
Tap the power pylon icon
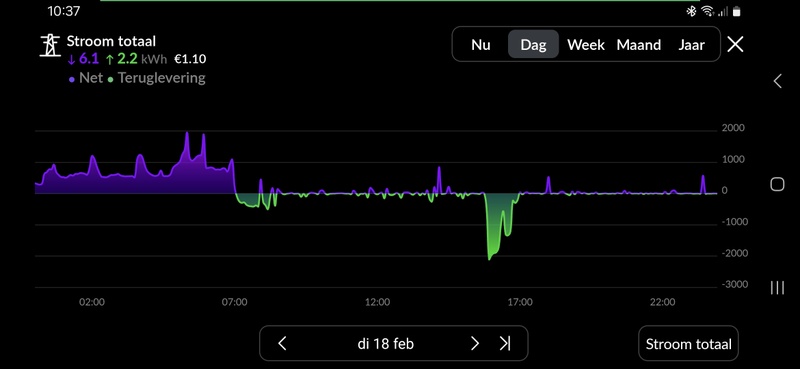coord(50,45)
